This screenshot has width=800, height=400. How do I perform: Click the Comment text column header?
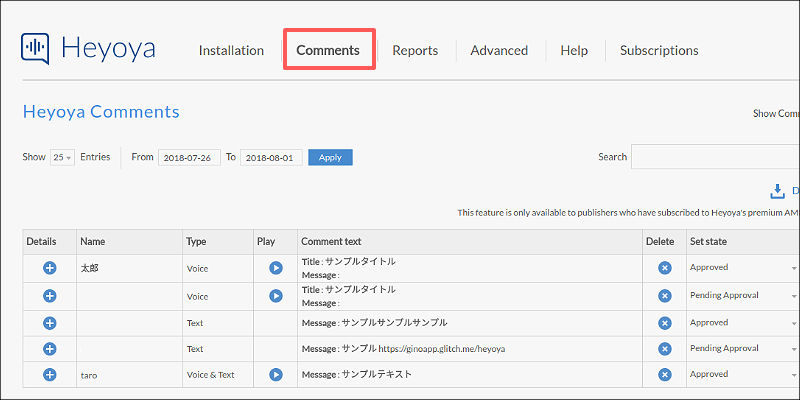point(470,242)
